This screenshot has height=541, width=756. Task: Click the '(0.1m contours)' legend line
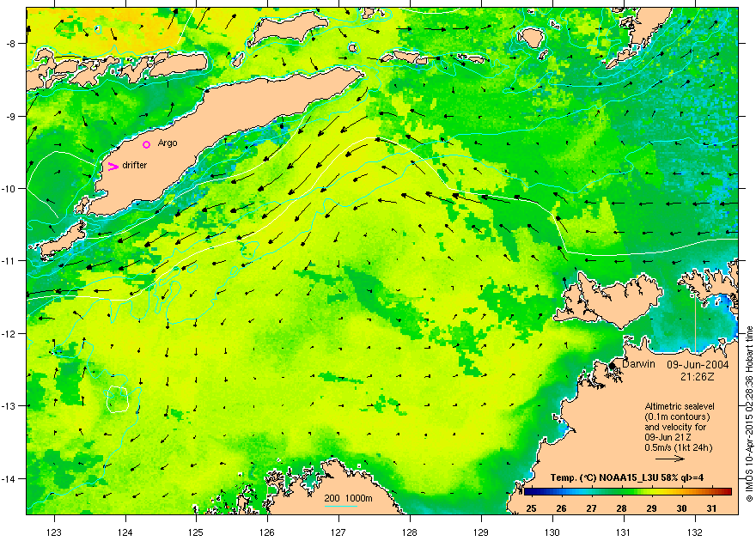678,416
